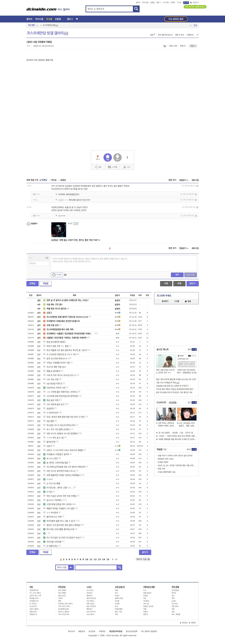Click next arrow in 개념글 1/25 panel
The image size is (225, 644).
coord(195,449)
